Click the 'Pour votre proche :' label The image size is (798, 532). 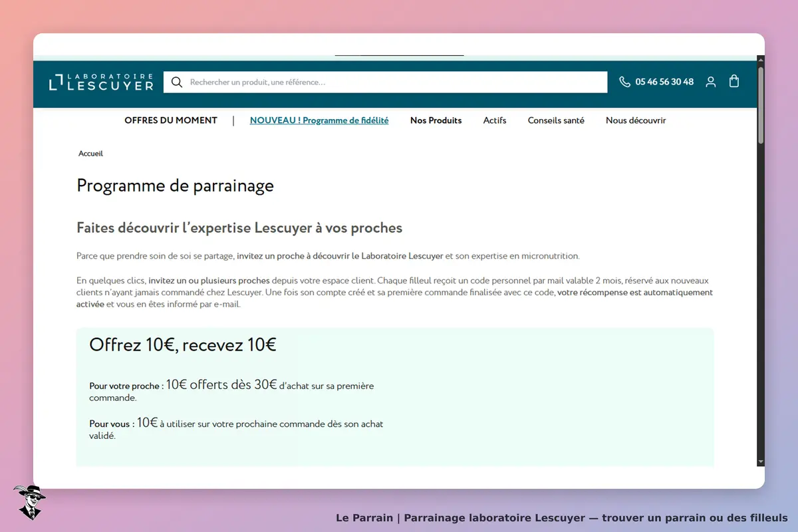[x=126, y=386]
